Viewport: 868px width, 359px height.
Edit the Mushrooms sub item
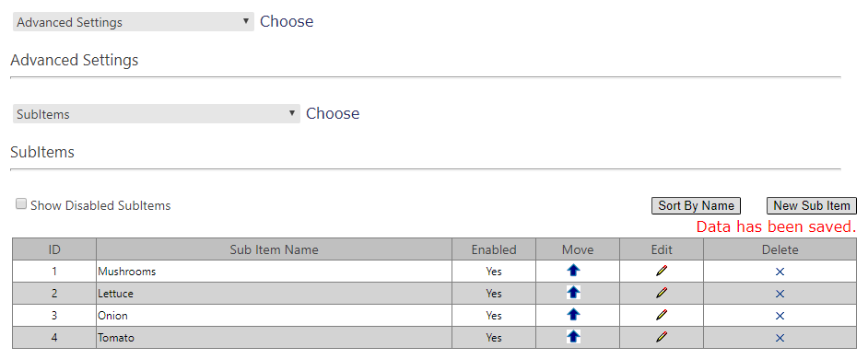[661, 271]
